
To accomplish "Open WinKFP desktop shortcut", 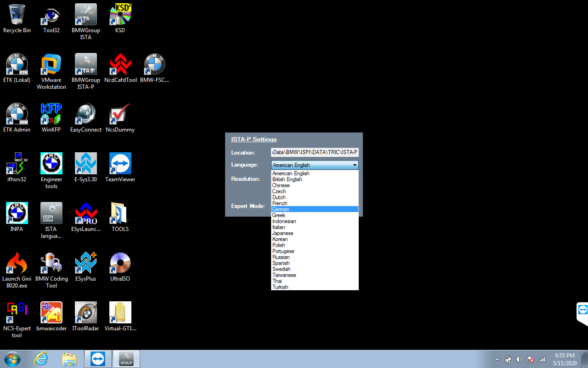I will coord(51,118).
